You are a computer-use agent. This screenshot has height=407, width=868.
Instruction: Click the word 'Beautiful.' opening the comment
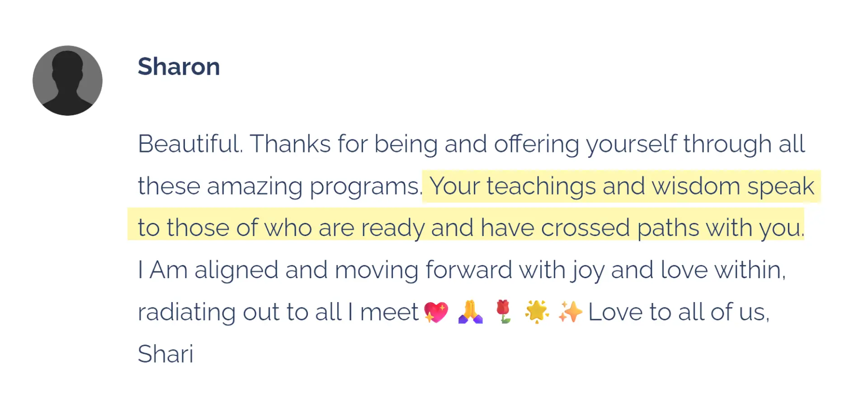pyautogui.click(x=190, y=144)
